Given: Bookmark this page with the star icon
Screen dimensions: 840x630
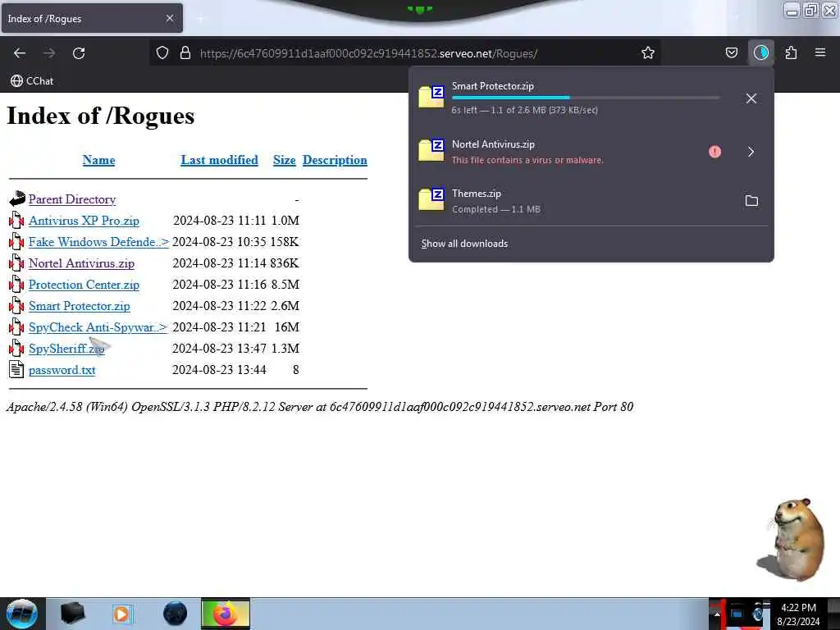Looking at the screenshot, I should 648,52.
